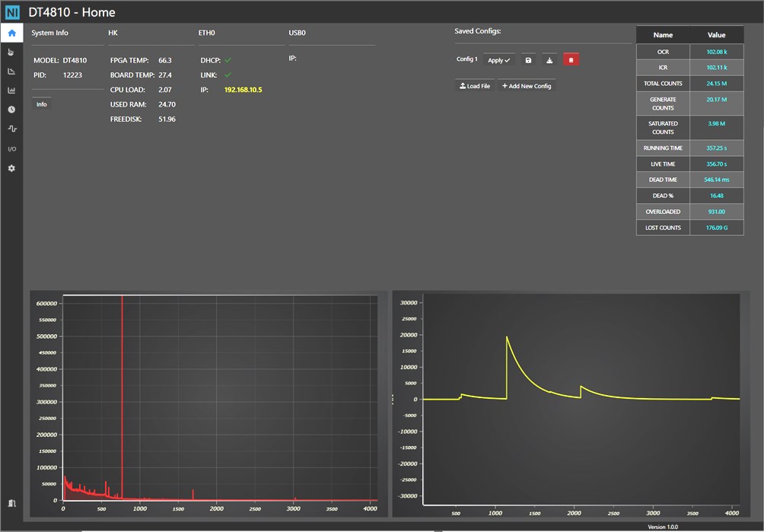This screenshot has width=764, height=532.
Task: Click the yellow IP address 192.168.10.5
Action: [x=244, y=90]
